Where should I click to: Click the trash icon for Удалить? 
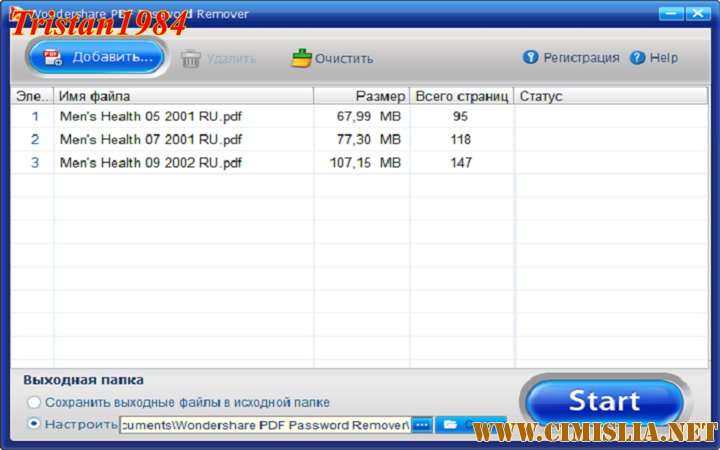click(191, 58)
